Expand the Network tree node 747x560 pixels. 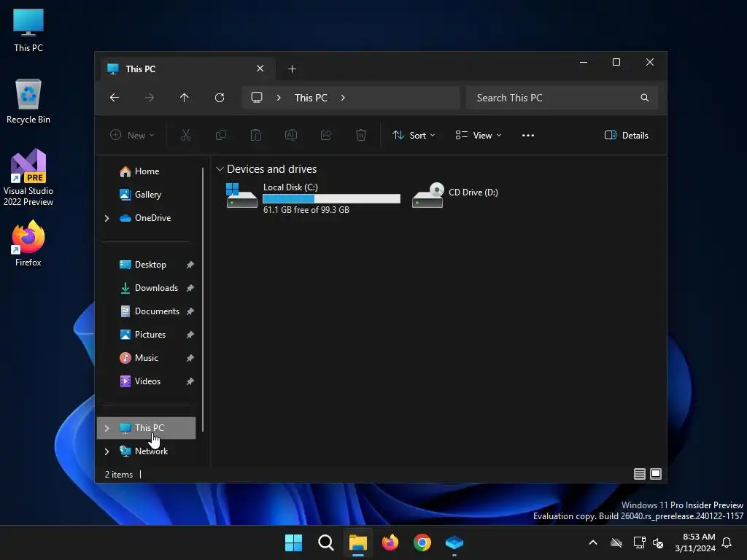click(x=107, y=451)
